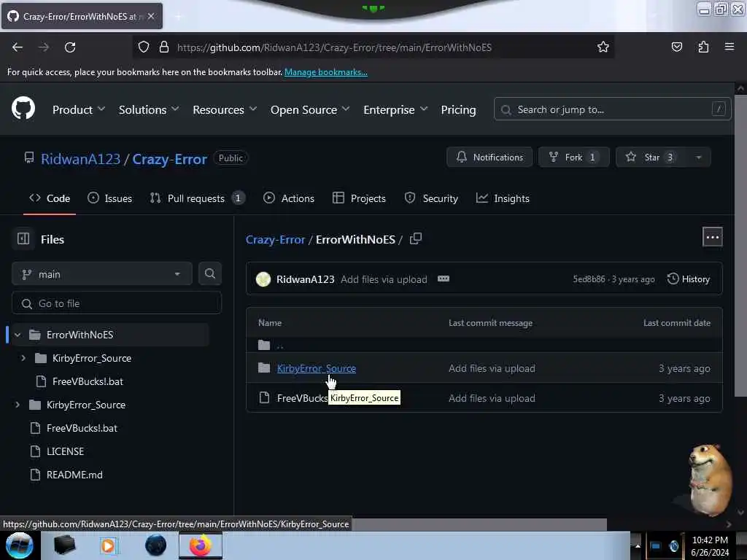The image size is (747, 560).
Task: Open the black folder taskbar icon
Action: click(x=64, y=545)
